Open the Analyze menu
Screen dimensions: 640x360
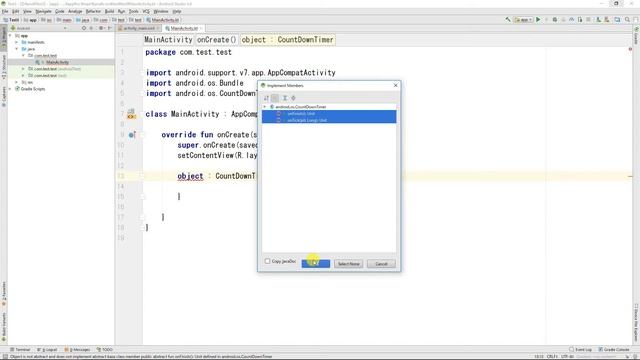tap(75, 11)
